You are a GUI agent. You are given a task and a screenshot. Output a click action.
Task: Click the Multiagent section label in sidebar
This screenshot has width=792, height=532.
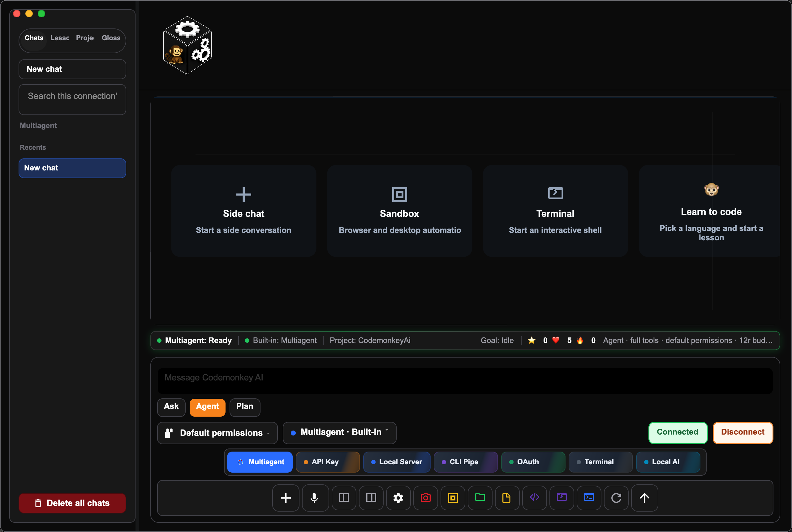38,126
